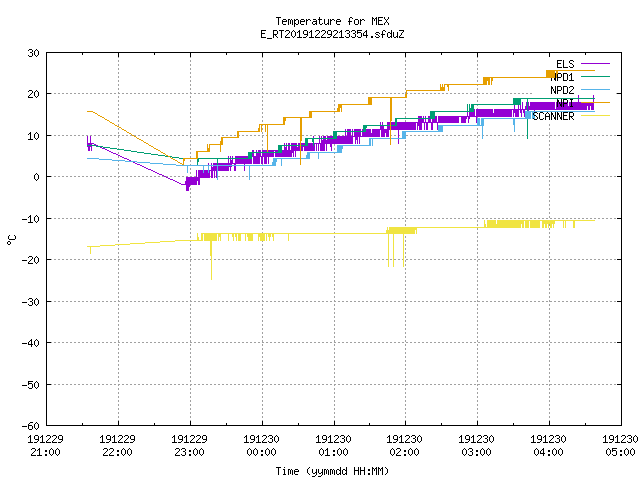Image resolution: width=640 pixels, height=480 pixels.
Task: Click the NPI legend label
Action: pos(565,103)
